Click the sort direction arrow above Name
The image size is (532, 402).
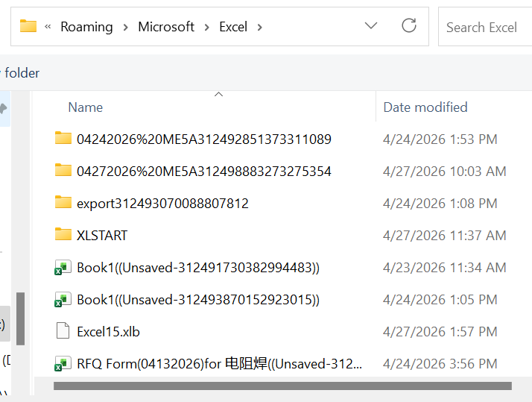[219, 95]
